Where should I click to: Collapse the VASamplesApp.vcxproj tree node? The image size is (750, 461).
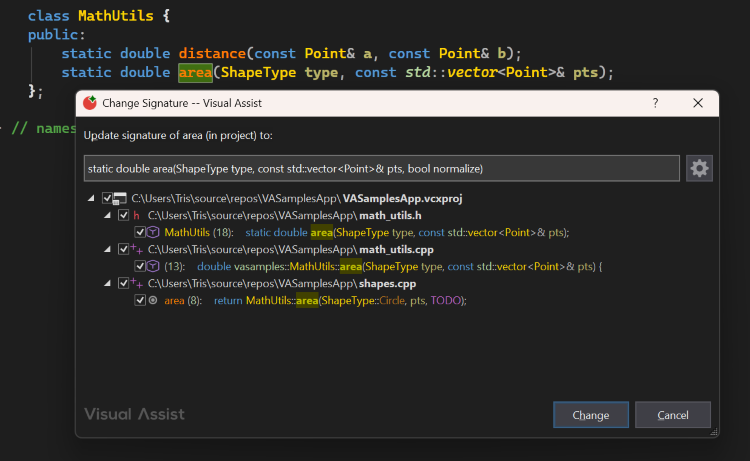(92, 198)
